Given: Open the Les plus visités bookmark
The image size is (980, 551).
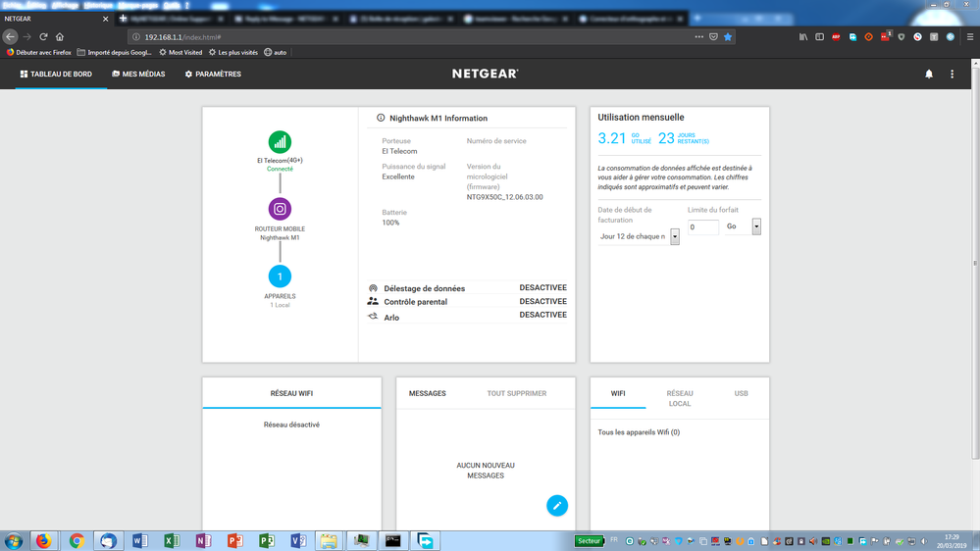Looking at the screenshot, I should [x=233, y=53].
